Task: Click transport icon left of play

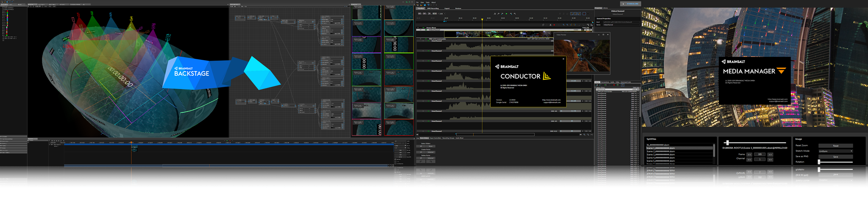Action: 502,14
